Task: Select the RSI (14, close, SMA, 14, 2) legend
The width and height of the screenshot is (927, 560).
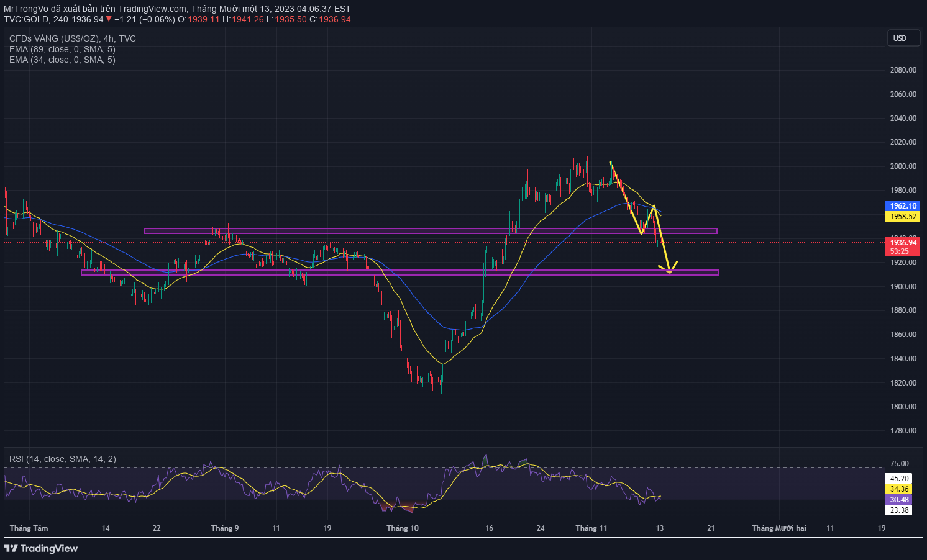Action: pyautogui.click(x=63, y=459)
